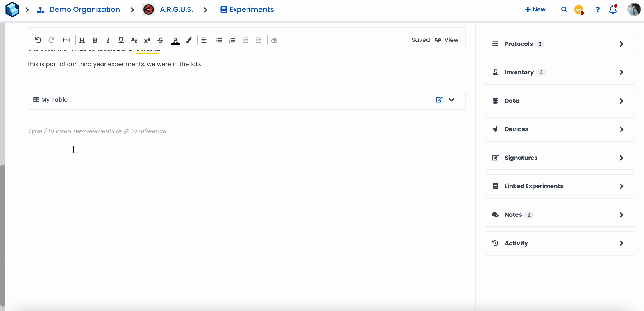
Task: Open the text color picker
Action: pyautogui.click(x=175, y=40)
